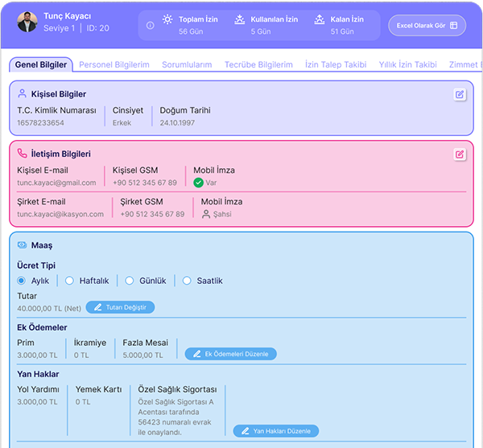Select the Saatlik wage type
The height and width of the screenshot is (448, 483).
[x=187, y=281]
